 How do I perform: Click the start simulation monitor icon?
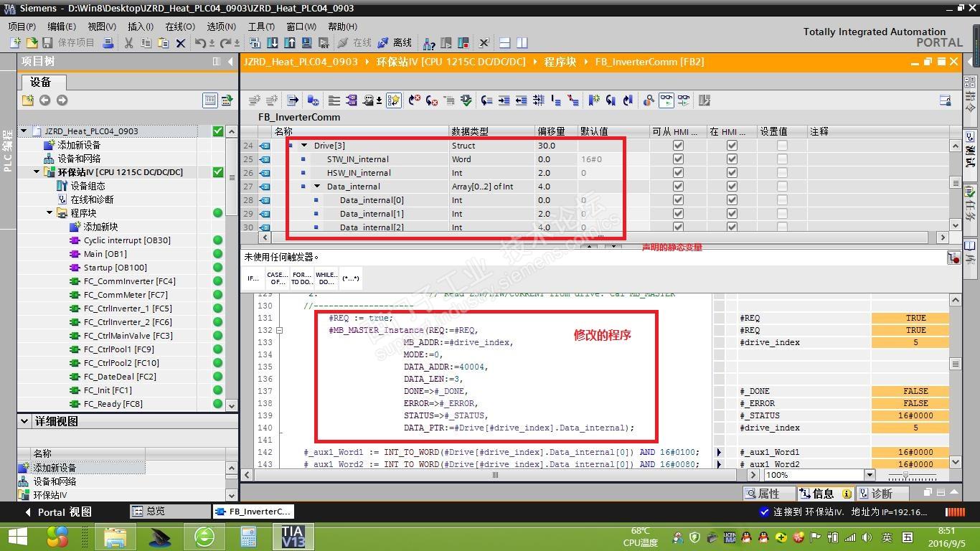point(308,43)
